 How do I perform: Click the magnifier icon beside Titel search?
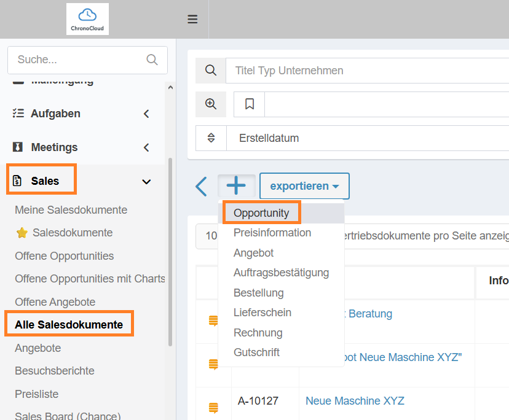(211, 71)
